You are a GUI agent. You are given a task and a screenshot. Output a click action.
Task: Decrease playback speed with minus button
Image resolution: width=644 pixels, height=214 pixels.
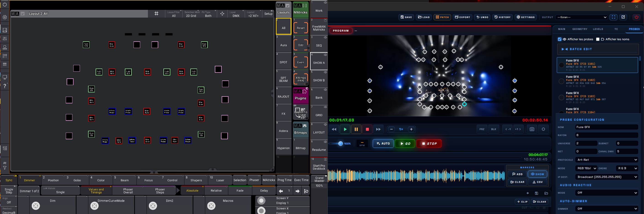tap(391, 129)
